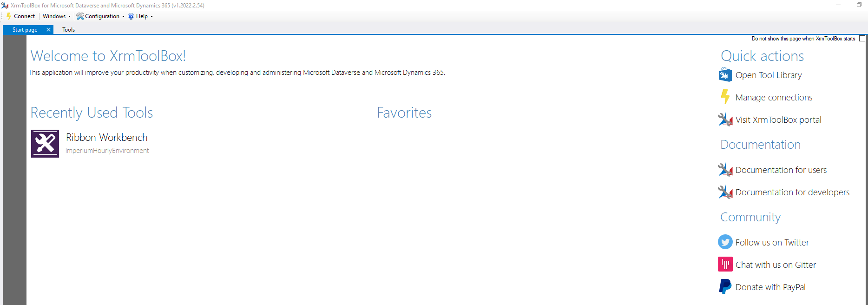Image resolution: width=868 pixels, height=305 pixels.
Task: Click the Twitter bird icon
Action: pyautogui.click(x=725, y=242)
